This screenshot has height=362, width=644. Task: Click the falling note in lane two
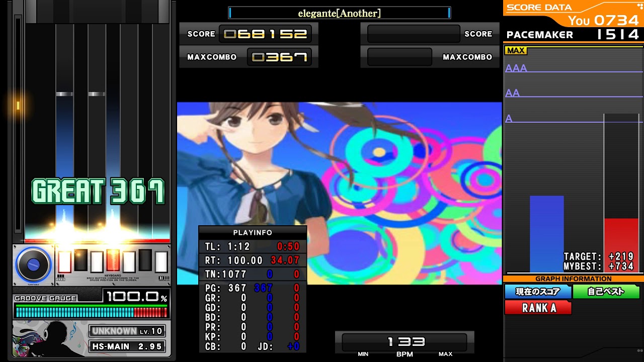coord(64,94)
